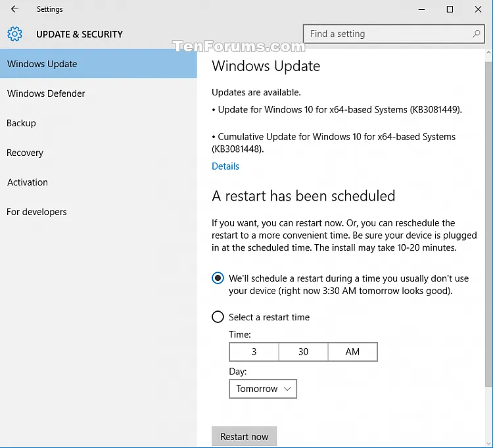Click the vertical scrollbar thumb
493x448 pixels.
pyautogui.click(x=488, y=224)
